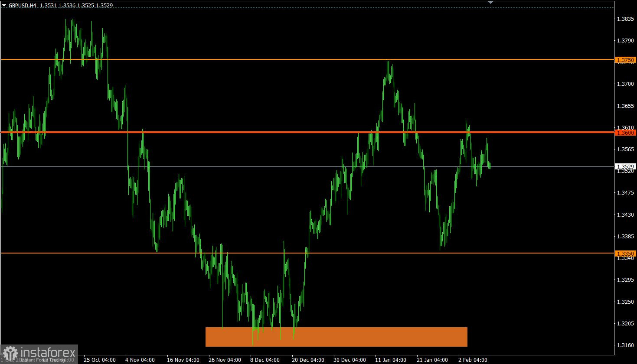Click the GBPUSD,H4 symbol title text
This screenshot has width=637, height=364.
(23, 6)
